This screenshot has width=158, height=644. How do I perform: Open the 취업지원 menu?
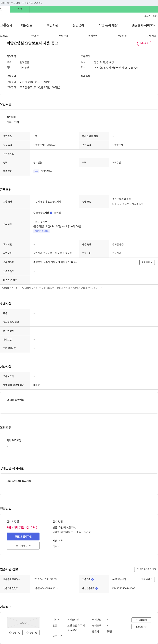pos(52,26)
